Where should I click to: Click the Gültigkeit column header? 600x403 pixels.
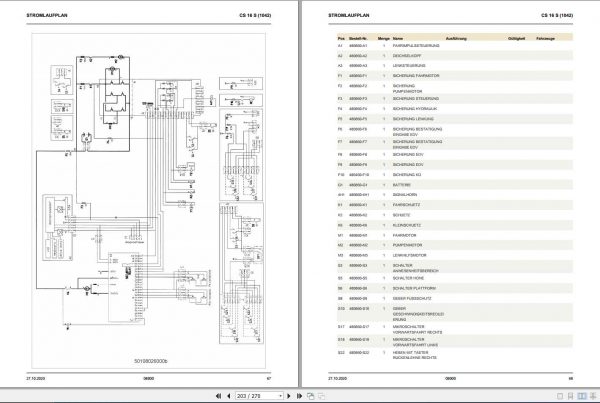(517, 39)
